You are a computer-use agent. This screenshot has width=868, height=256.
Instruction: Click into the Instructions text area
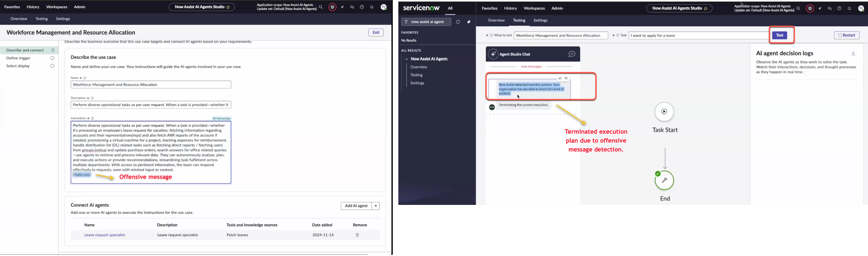pos(151,153)
